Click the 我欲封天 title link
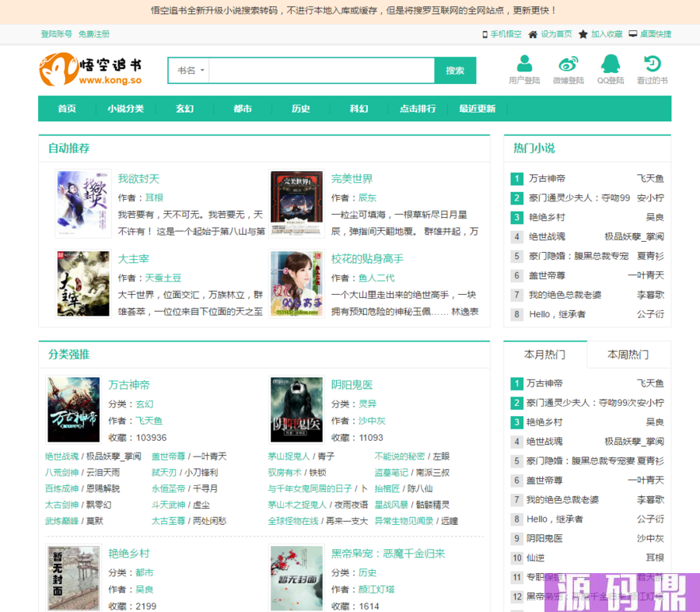The image size is (700, 612). click(x=138, y=179)
